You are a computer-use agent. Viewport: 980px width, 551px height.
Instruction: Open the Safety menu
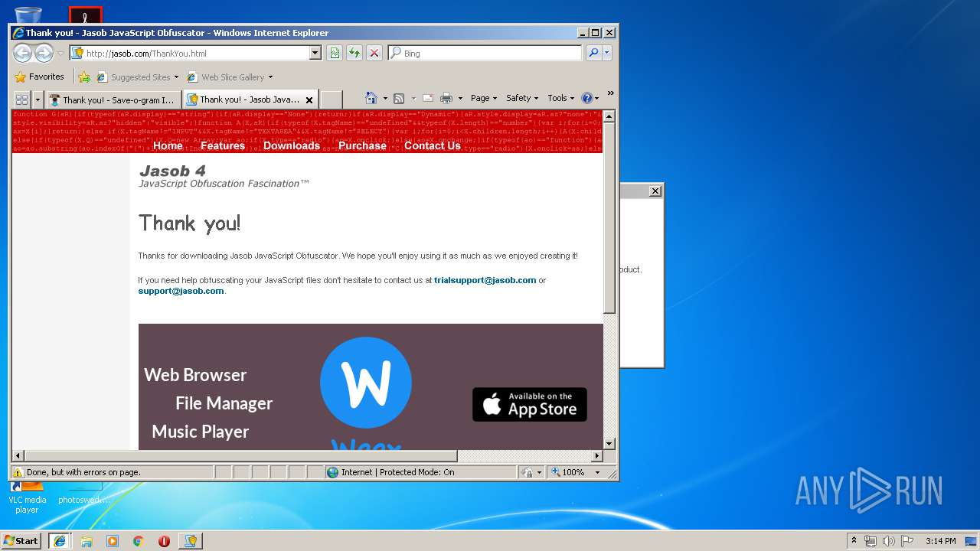click(x=522, y=98)
